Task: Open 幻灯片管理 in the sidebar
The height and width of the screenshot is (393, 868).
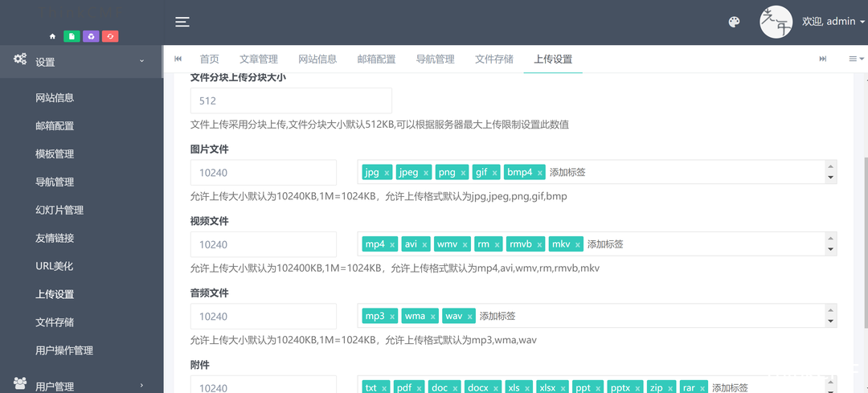Action: tap(59, 211)
